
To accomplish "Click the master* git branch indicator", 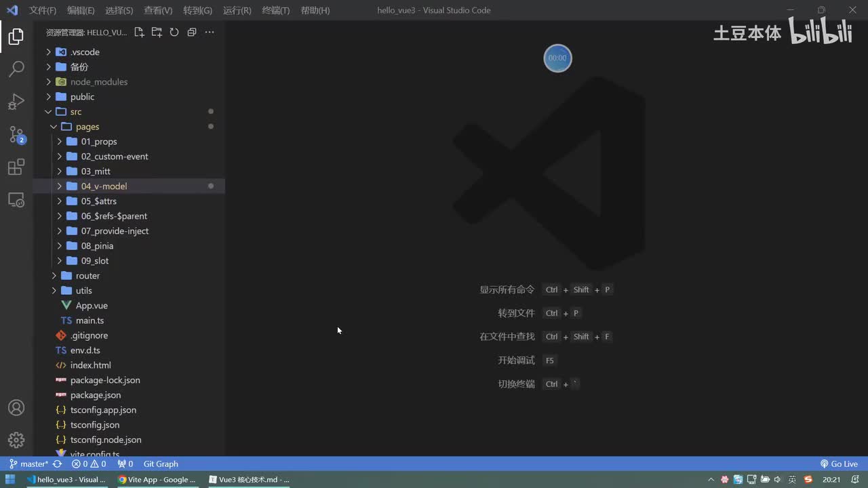I will [x=29, y=464].
